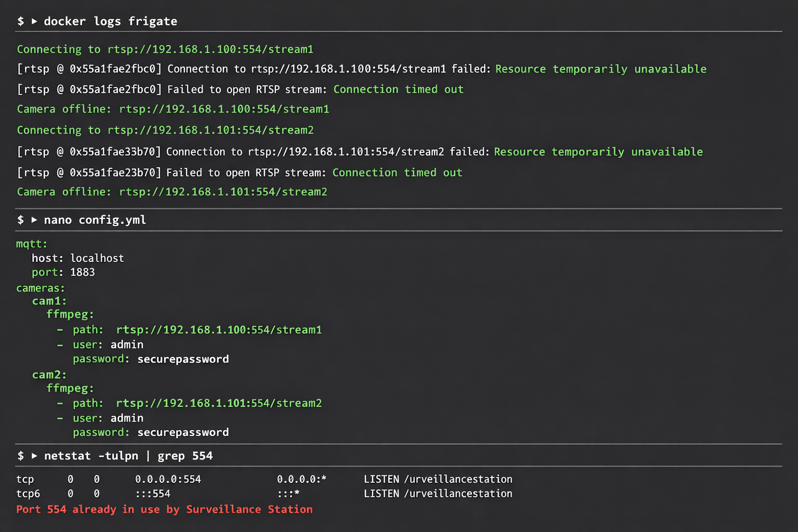Click the prompt arrow beside the netstat command
Screen dimensions: 798x532
click(x=34, y=456)
